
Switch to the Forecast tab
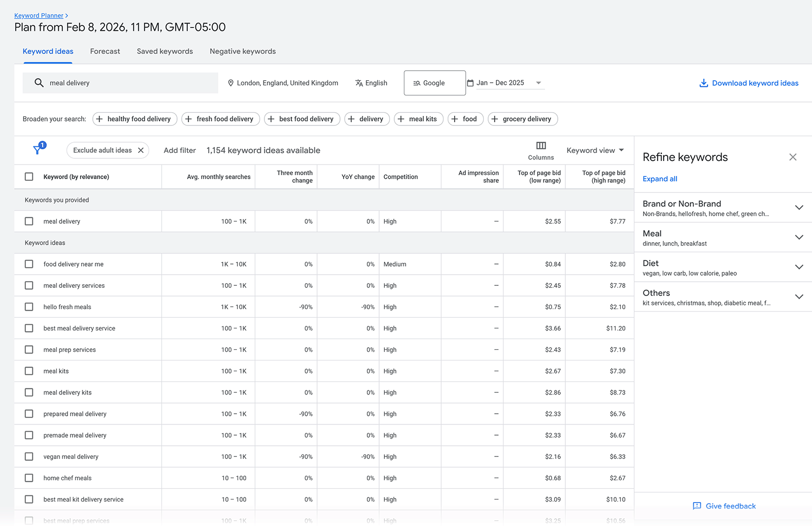click(105, 51)
